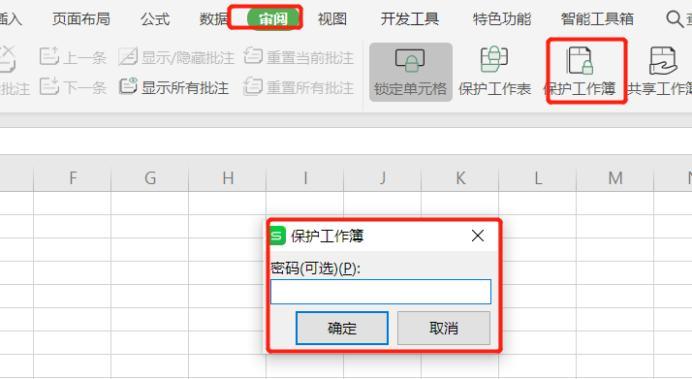Open the 审阅 ribbon tab
The image size is (692, 379).
coord(273,19)
